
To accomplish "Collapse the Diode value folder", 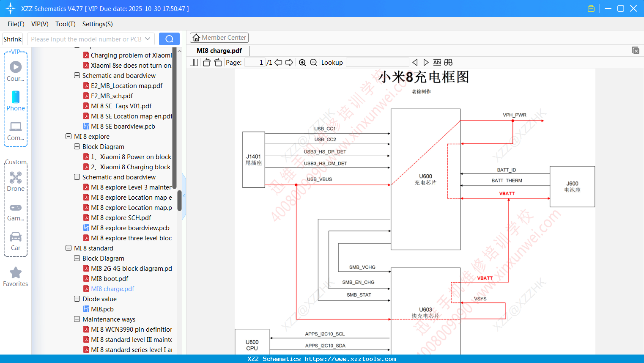I will [77, 299].
